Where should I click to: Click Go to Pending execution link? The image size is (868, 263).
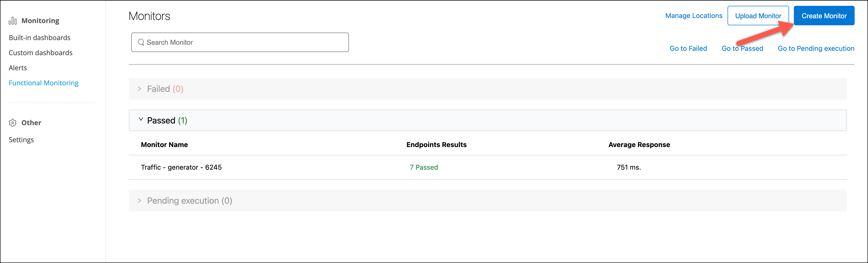pyautogui.click(x=816, y=49)
